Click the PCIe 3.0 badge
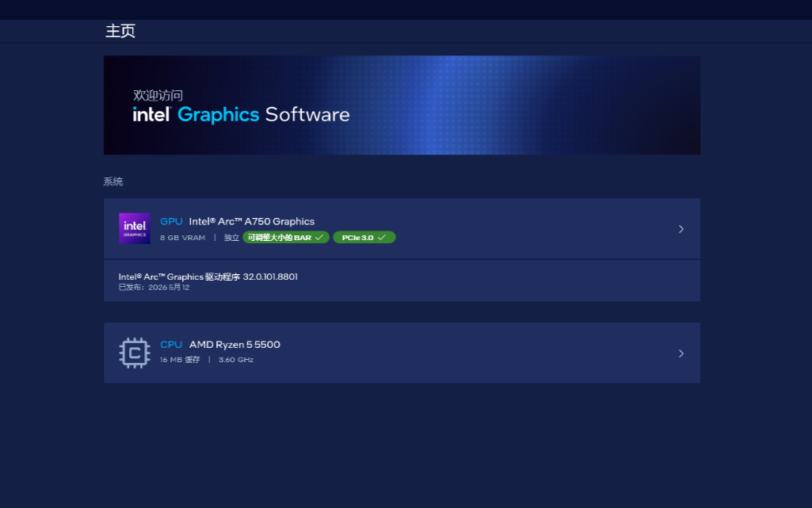812x508 pixels. [x=364, y=237]
